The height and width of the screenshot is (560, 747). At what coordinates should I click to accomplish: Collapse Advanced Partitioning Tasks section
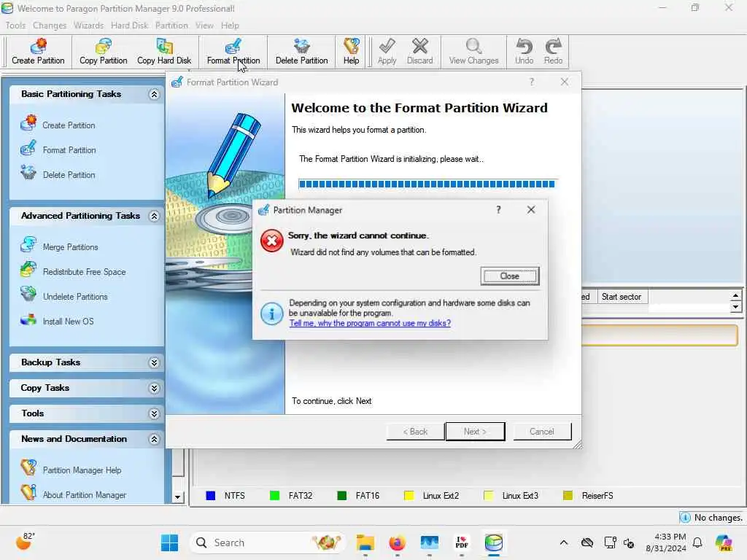[154, 216]
